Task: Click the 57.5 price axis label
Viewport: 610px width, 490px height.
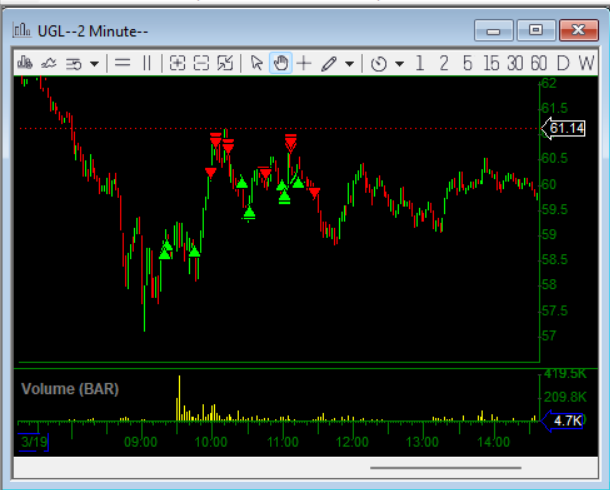Action: (x=555, y=311)
